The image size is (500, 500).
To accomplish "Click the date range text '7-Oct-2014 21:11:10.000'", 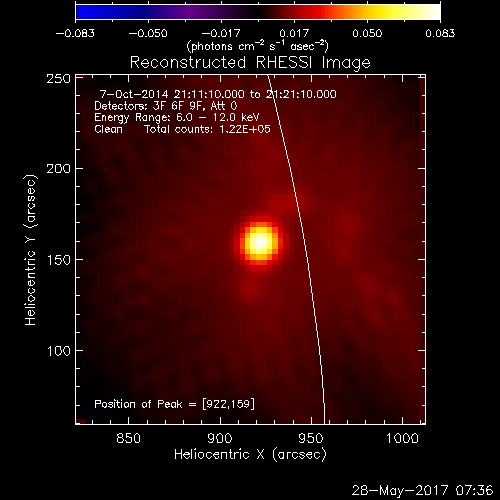I will coord(172,94).
